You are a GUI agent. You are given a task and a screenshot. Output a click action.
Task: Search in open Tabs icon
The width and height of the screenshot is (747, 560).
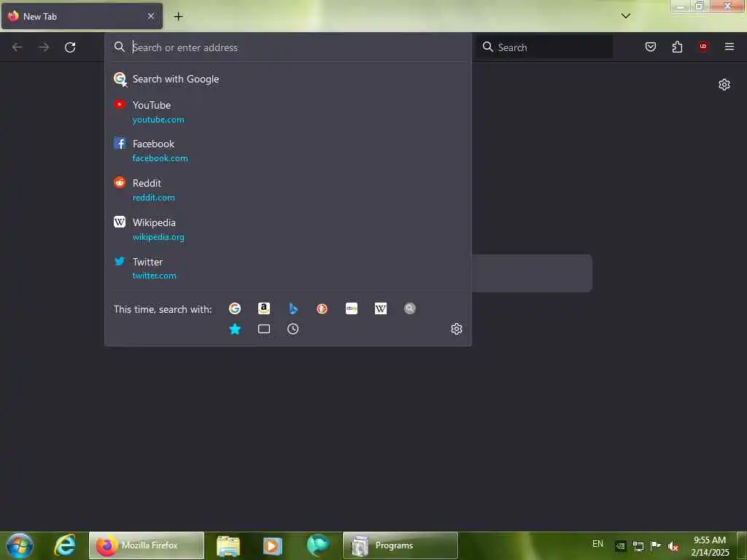[264, 329]
